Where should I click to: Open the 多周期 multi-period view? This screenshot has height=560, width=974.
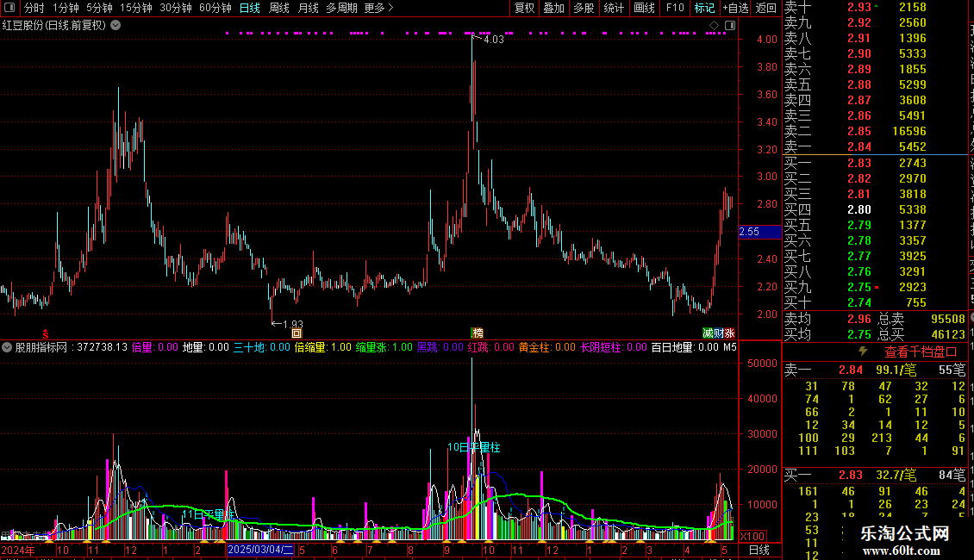tap(341, 8)
